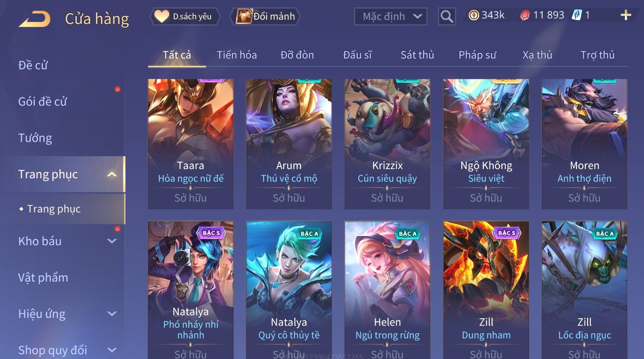
Task: Open the search magnifier icon
Action: click(x=447, y=17)
